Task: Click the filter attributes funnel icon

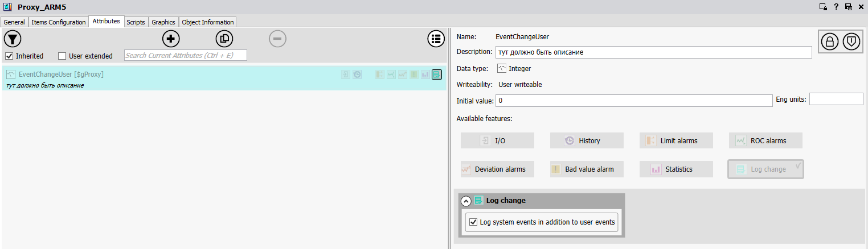Action: [x=13, y=39]
